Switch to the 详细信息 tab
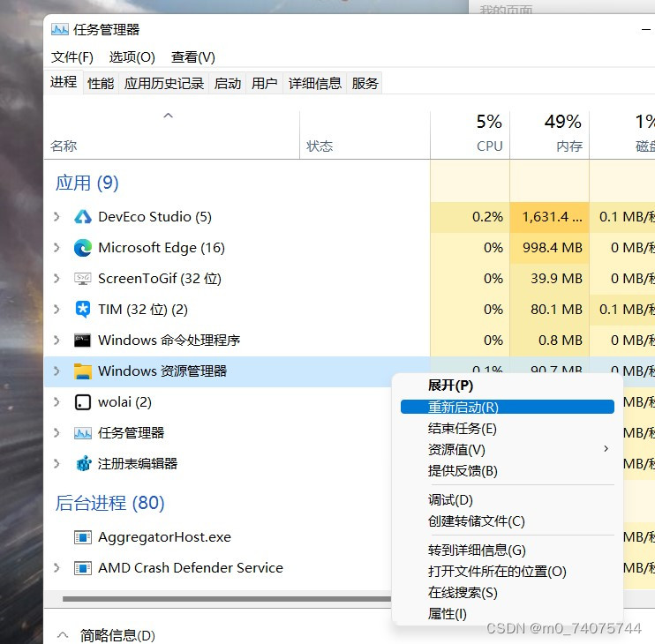655x644 pixels. coord(315,84)
